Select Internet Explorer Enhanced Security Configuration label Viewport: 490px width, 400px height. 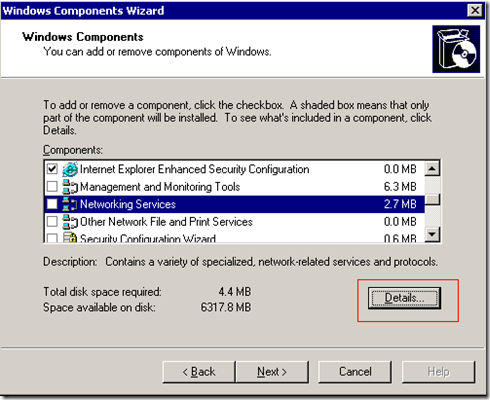click(x=195, y=169)
